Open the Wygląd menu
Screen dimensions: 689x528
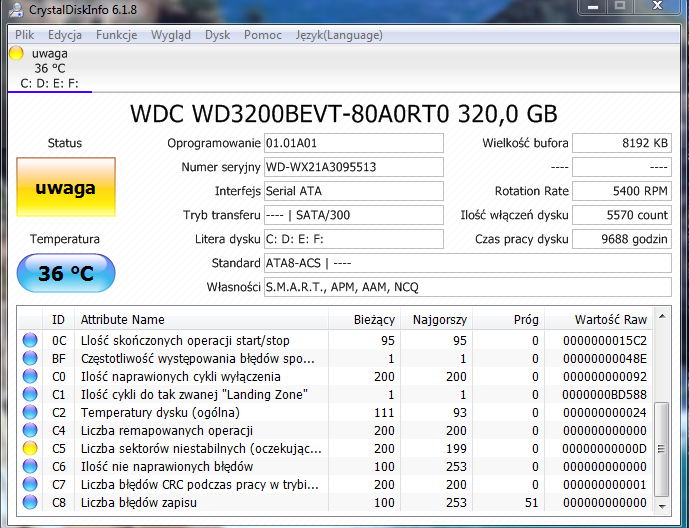pyautogui.click(x=170, y=35)
